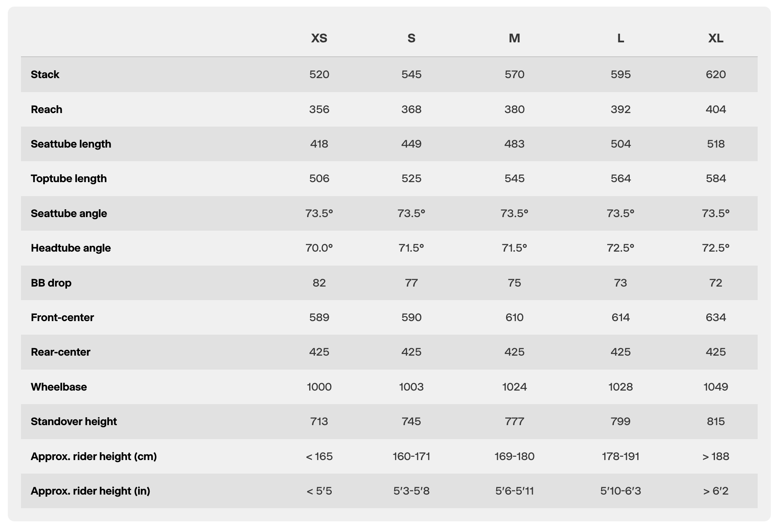This screenshot has height=532, width=777.
Task: Select the 5′10-6′3 rider height cell
Action: 620,491
